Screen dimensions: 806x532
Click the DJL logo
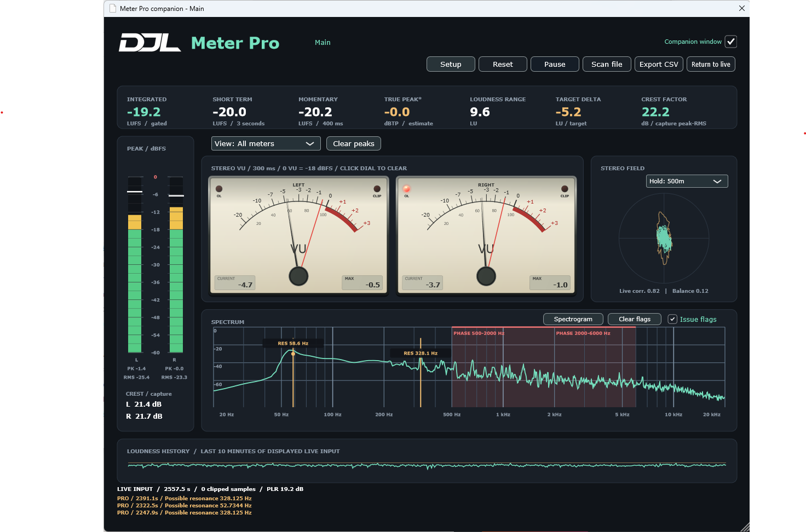149,43
